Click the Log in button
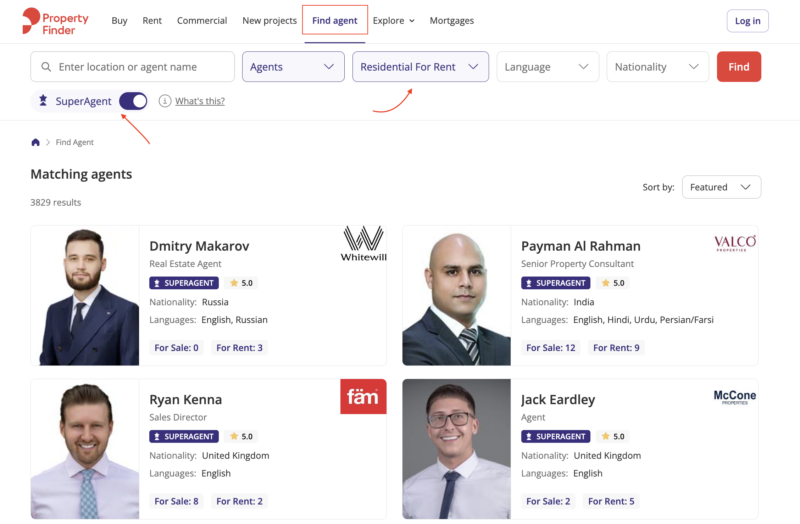The height and width of the screenshot is (524, 800). pyautogui.click(x=747, y=21)
